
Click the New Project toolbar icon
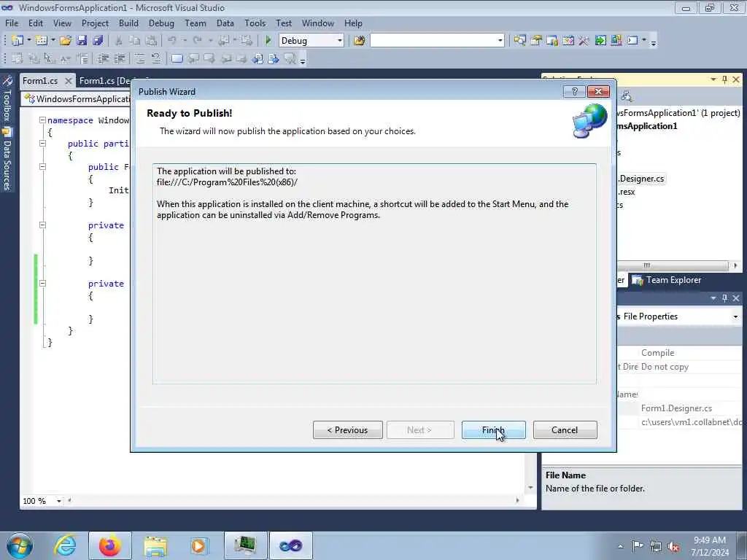[x=18, y=41]
